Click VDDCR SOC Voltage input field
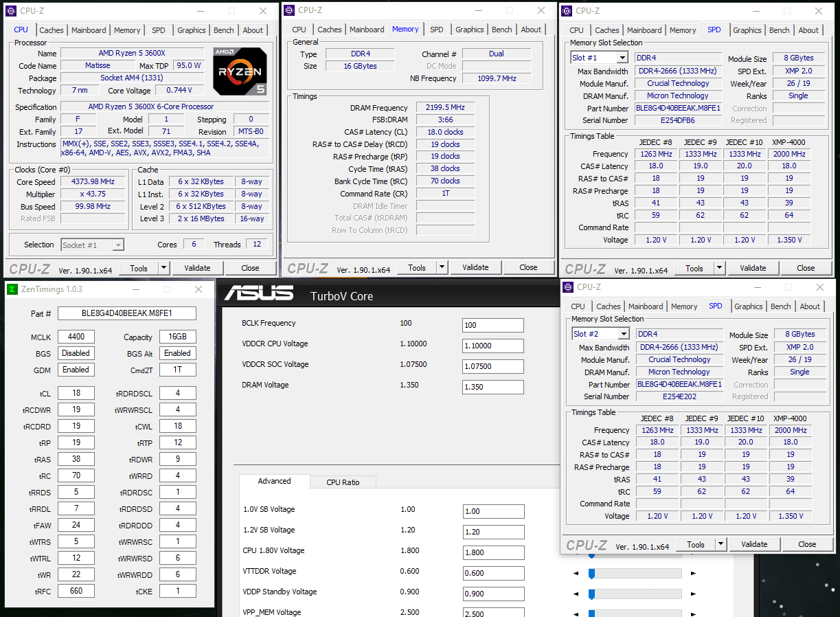 (x=493, y=366)
